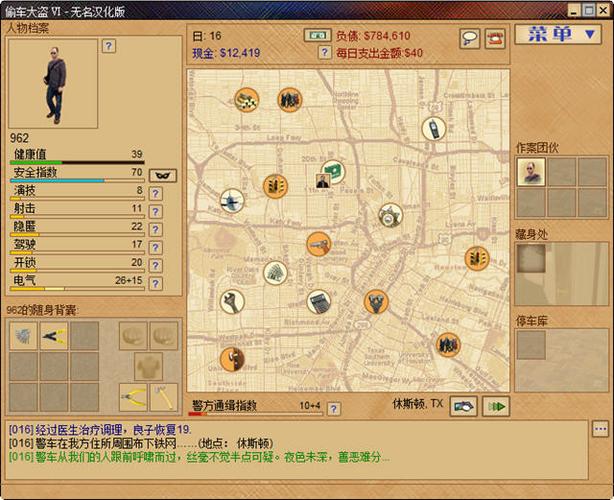Screen dimensions: 614x500
Task: Select the gang member portrait under 作案团伙
Action: coord(531,172)
